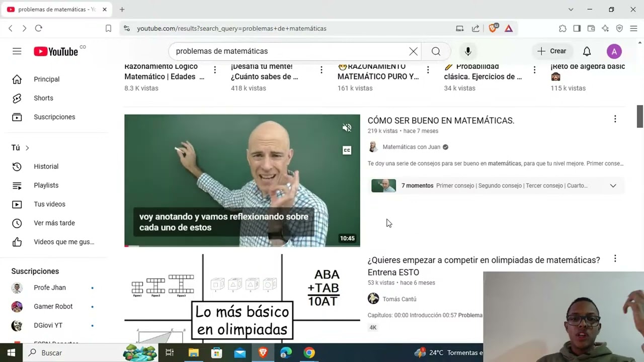Open Ver más tarde list
The height and width of the screenshot is (362, 644).
click(54, 223)
